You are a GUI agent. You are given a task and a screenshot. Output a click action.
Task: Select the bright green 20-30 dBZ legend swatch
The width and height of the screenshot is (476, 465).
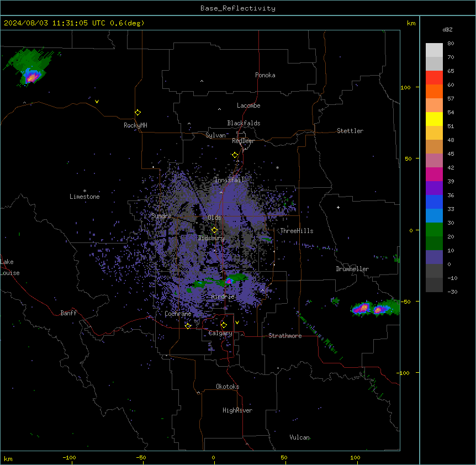pos(434,230)
